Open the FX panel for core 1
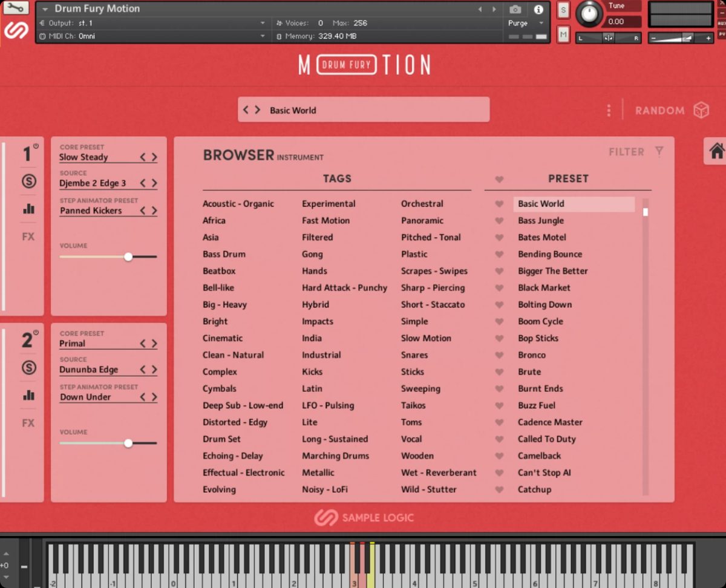This screenshot has width=726, height=588. (28, 237)
